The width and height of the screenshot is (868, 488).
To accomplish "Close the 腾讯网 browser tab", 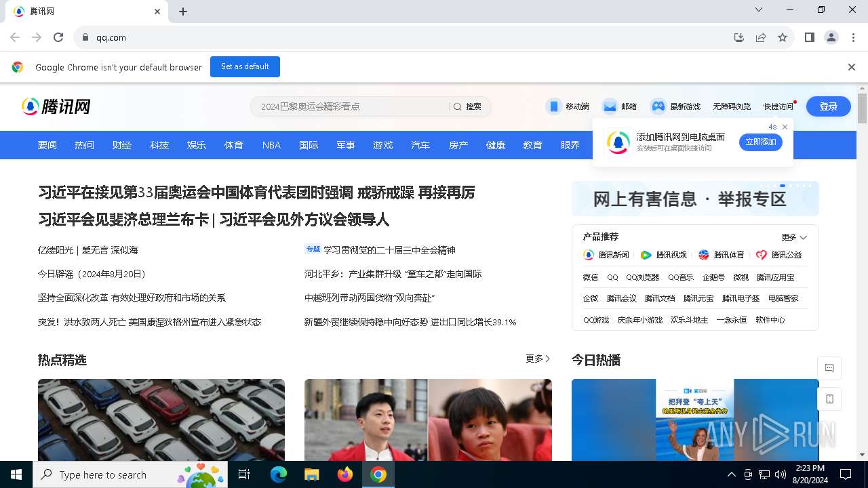I will pos(157,12).
